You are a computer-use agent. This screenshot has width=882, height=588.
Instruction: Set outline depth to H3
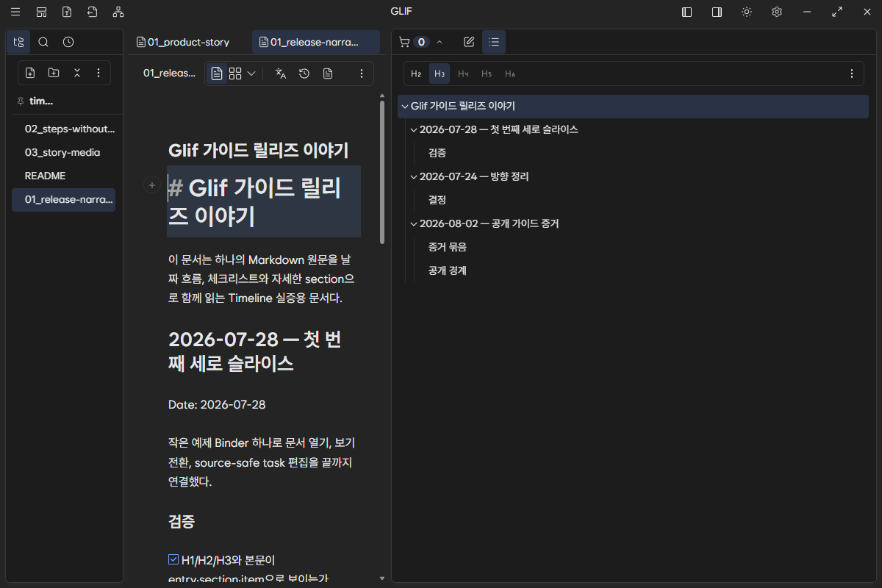[x=440, y=73]
